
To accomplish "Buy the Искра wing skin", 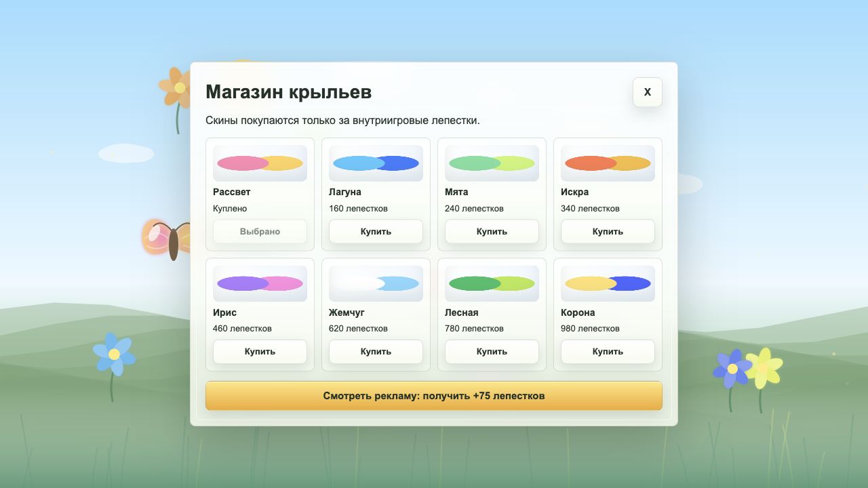I will pos(608,231).
